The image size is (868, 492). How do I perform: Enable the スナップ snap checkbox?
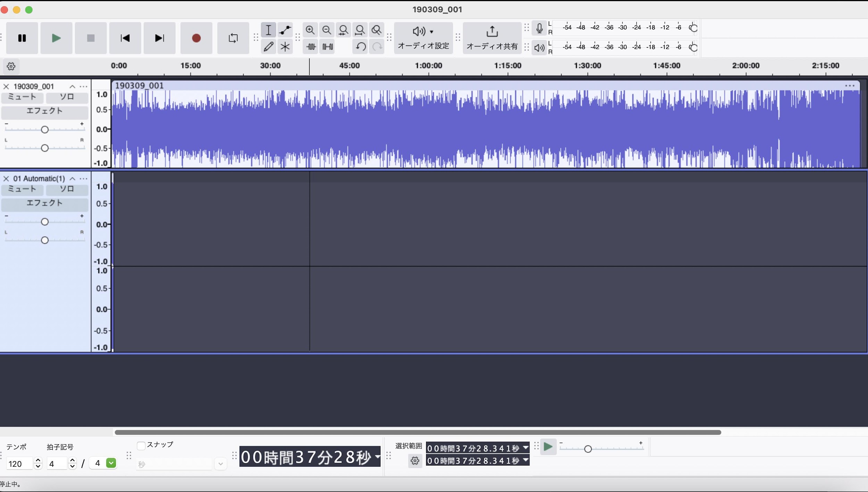point(141,446)
